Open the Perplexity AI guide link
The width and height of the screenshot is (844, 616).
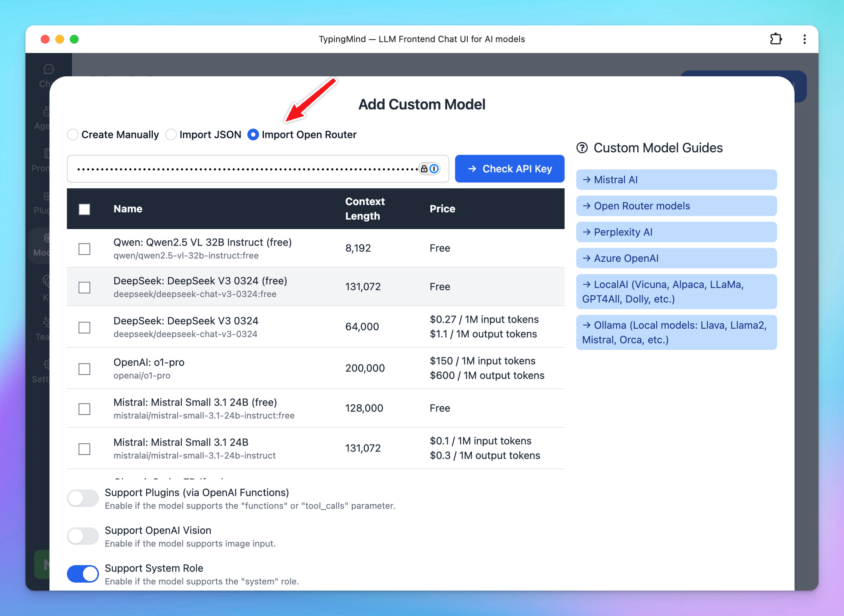point(676,232)
